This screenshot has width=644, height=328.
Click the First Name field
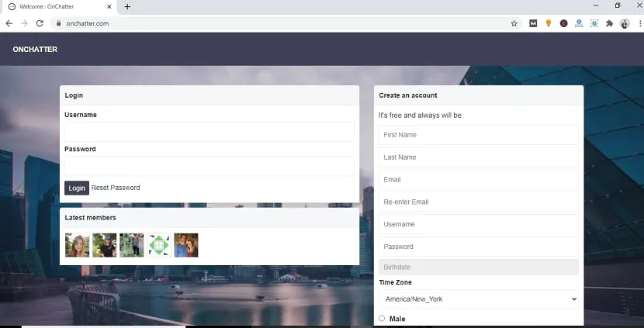[479, 135]
